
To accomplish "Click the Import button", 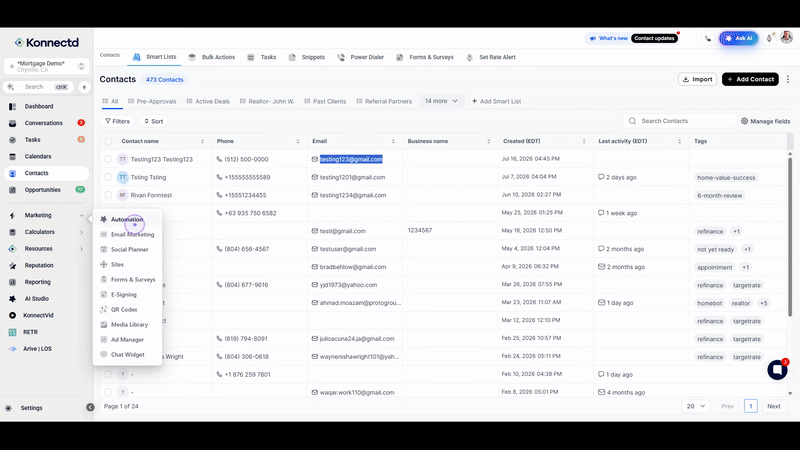I will [x=697, y=79].
